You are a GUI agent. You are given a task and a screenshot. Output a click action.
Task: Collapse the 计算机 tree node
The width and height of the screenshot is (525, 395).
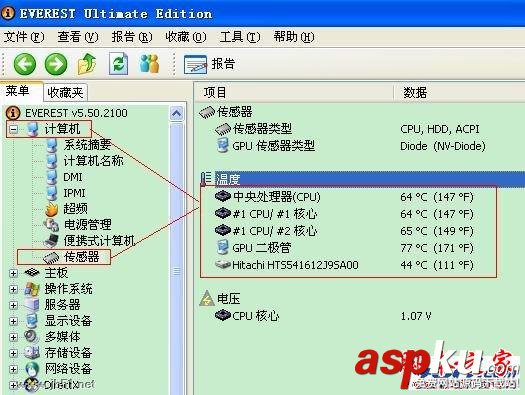click(13, 129)
